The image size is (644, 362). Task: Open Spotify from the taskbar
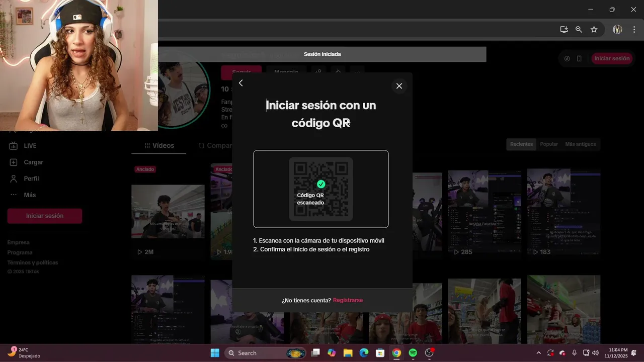[413, 353]
